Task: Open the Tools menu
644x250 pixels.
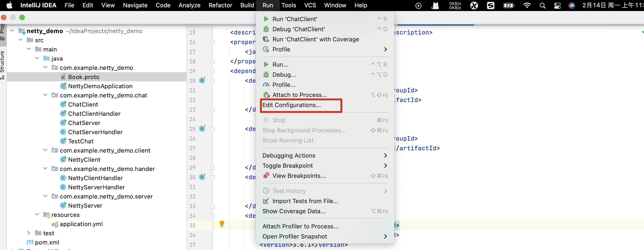Action: point(288,6)
